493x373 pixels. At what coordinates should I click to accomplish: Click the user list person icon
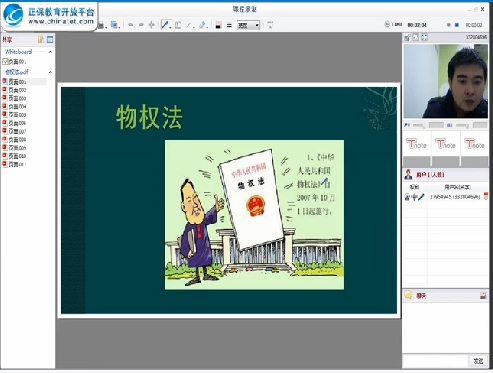pyautogui.click(x=408, y=174)
